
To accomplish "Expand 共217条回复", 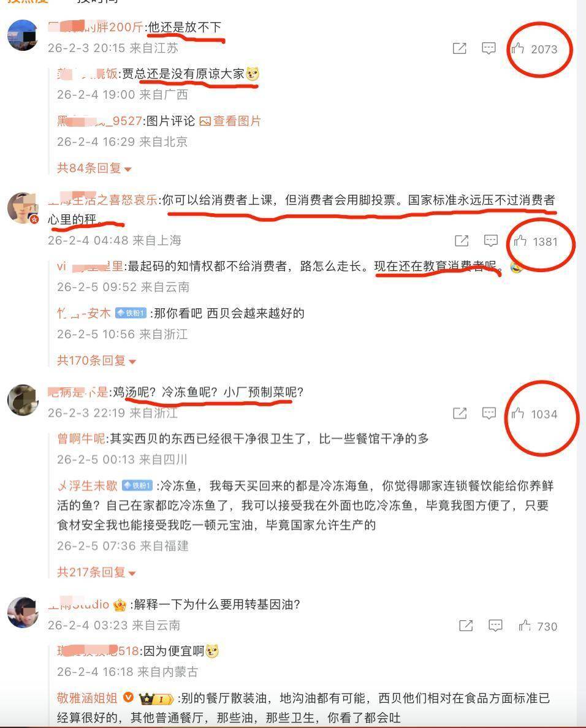I will 96,572.
